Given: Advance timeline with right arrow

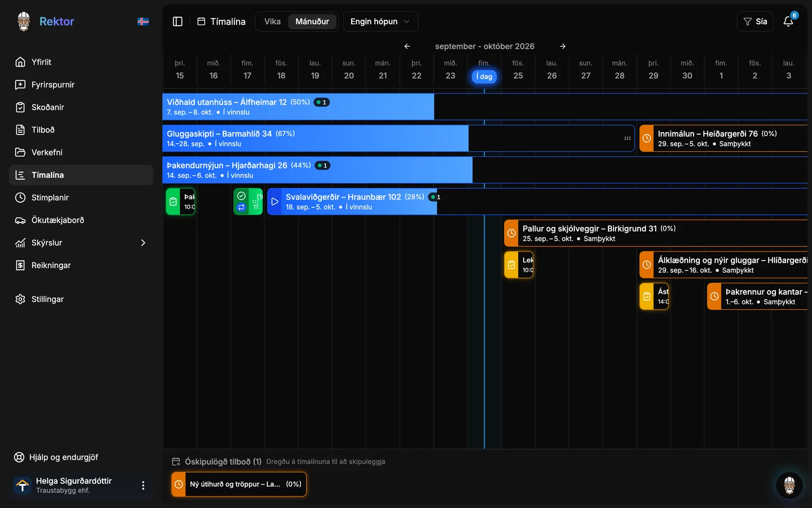Looking at the screenshot, I should pos(563,46).
